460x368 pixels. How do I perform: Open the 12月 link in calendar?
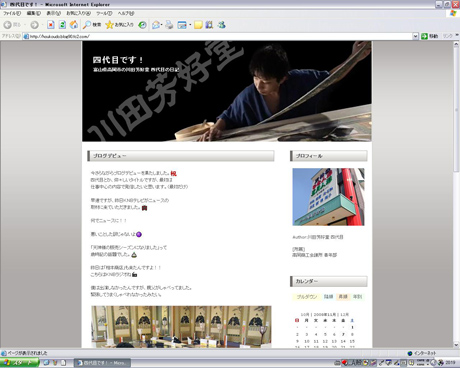coord(344,314)
